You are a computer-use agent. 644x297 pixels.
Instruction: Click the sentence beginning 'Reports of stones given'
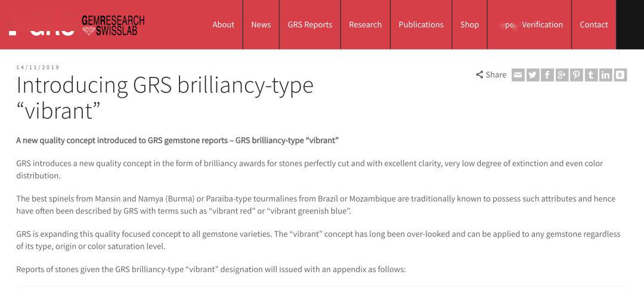[x=210, y=270]
